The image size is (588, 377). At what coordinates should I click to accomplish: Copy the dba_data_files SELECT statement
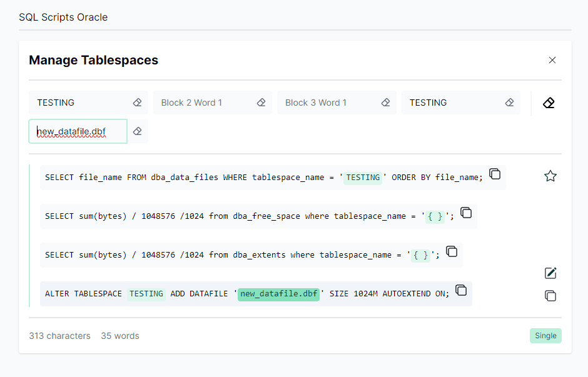click(x=495, y=174)
